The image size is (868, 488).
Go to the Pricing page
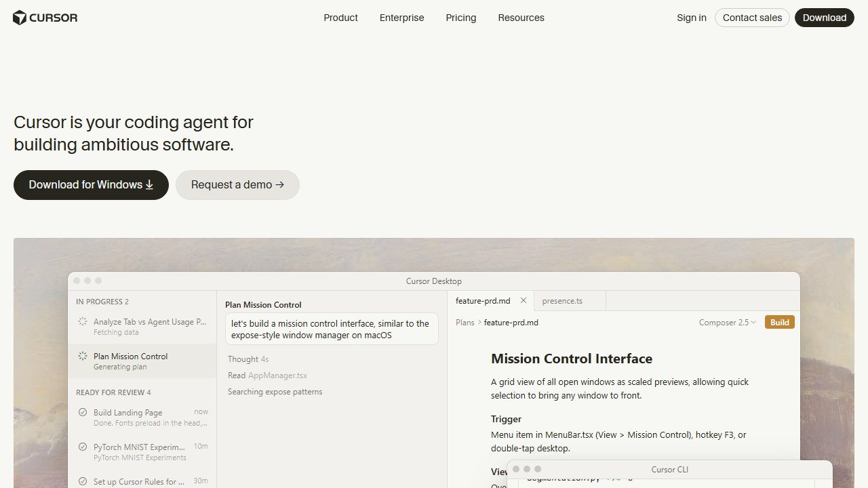(x=461, y=18)
